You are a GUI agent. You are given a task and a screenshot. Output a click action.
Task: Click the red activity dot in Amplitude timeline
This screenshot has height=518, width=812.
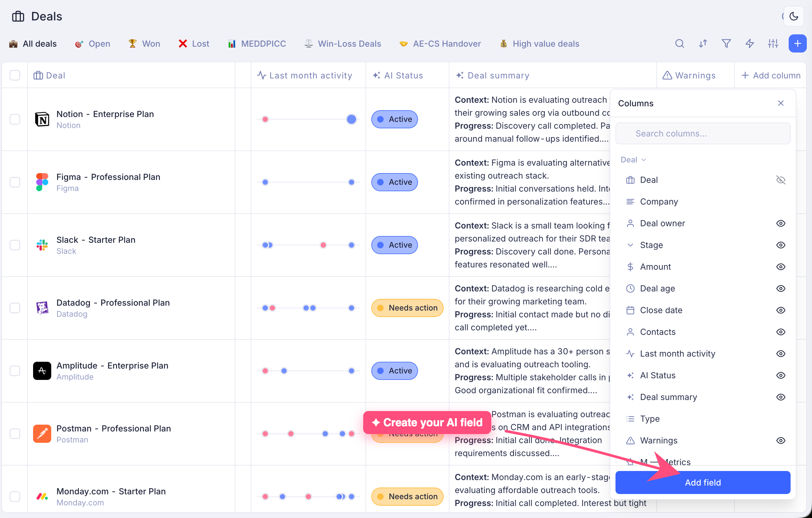point(265,371)
